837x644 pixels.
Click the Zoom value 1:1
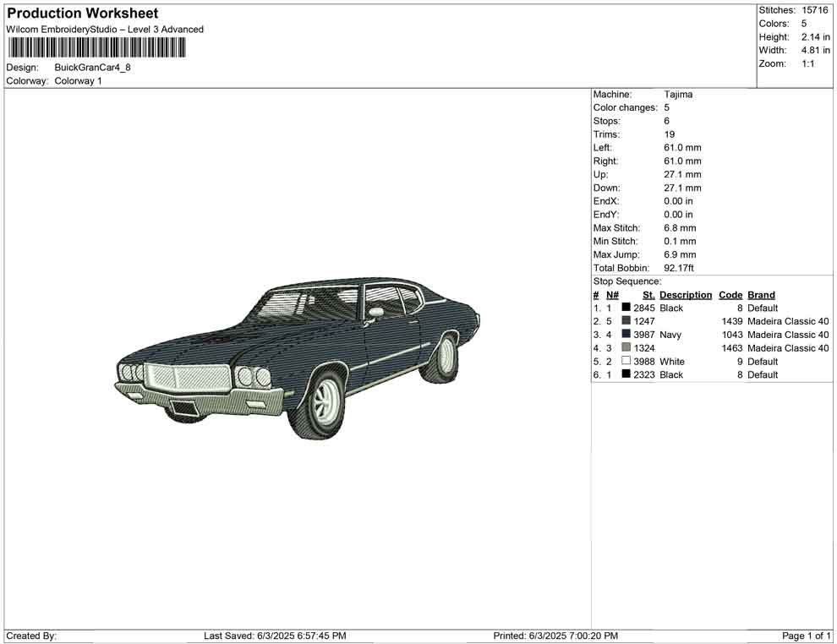[807, 63]
